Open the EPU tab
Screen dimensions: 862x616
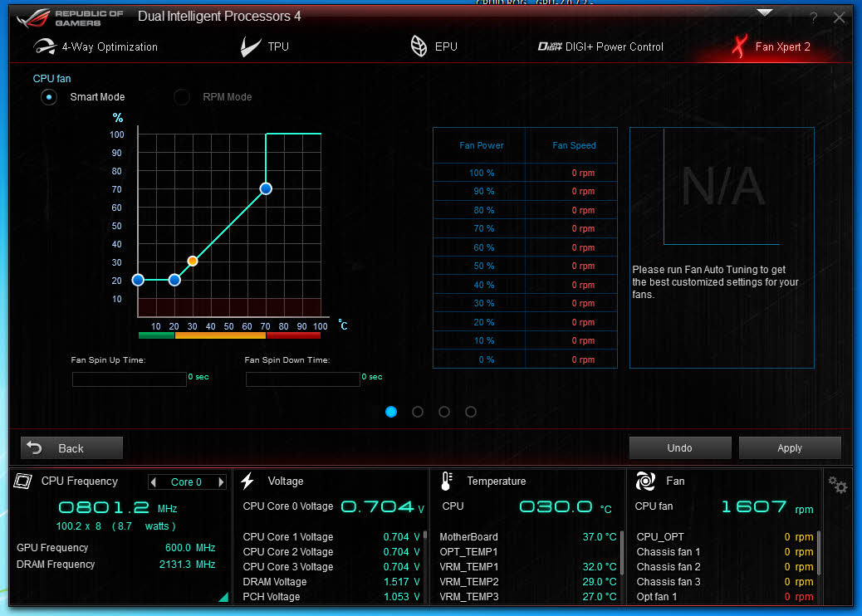pos(434,46)
